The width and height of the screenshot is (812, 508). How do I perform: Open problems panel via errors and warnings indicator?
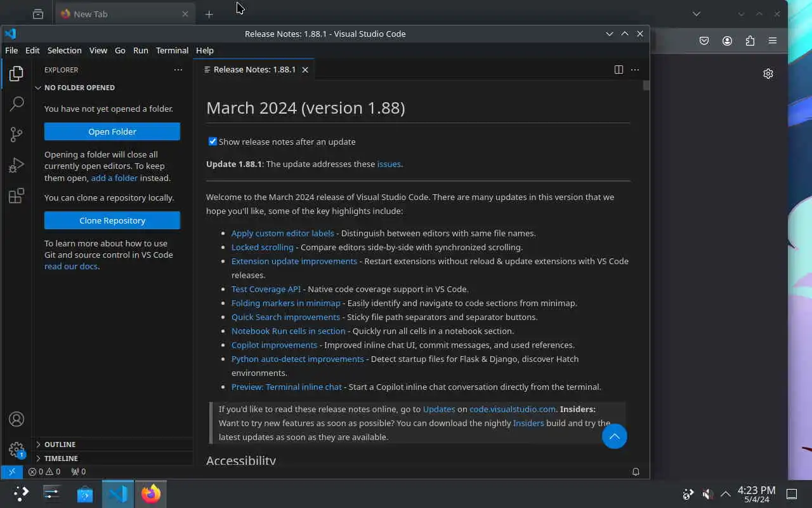pyautogui.click(x=44, y=472)
